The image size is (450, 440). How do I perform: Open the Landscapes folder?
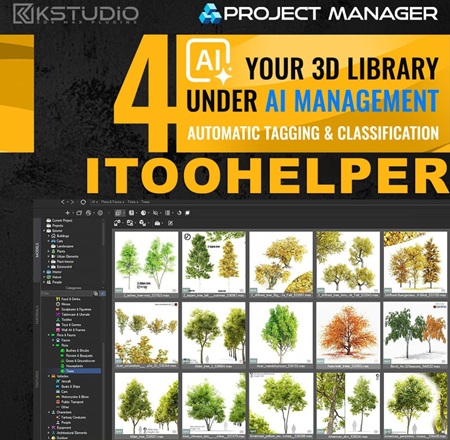[x=65, y=246]
